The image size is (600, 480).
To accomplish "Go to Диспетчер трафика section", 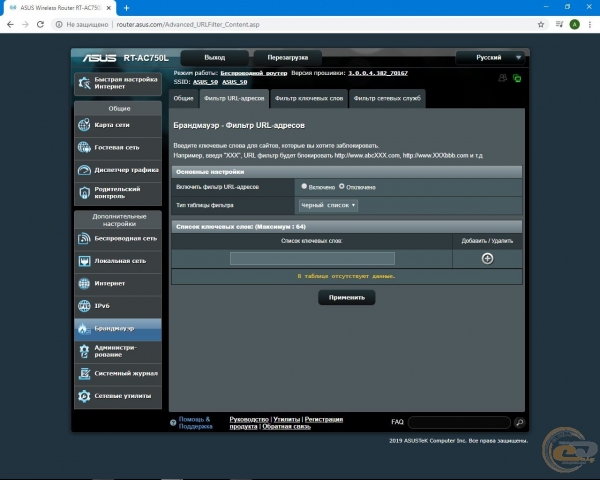I will point(117,170).
